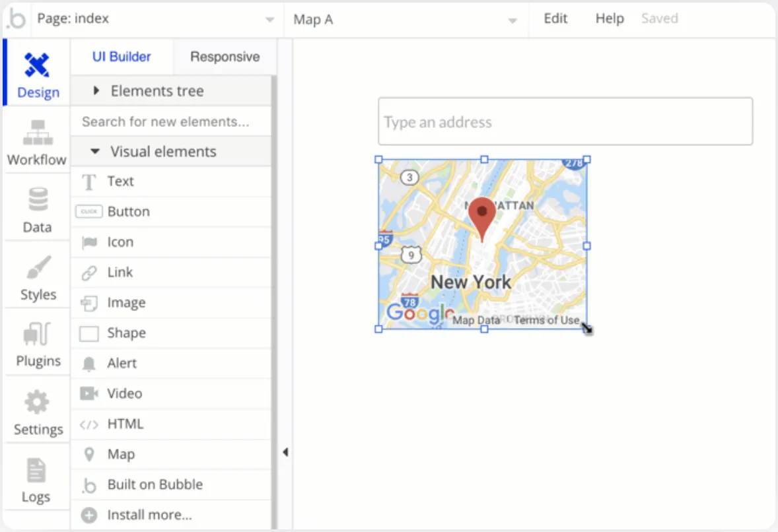Select the Text element icon
This screenshot has width=778, height=532.
[88, 182]
